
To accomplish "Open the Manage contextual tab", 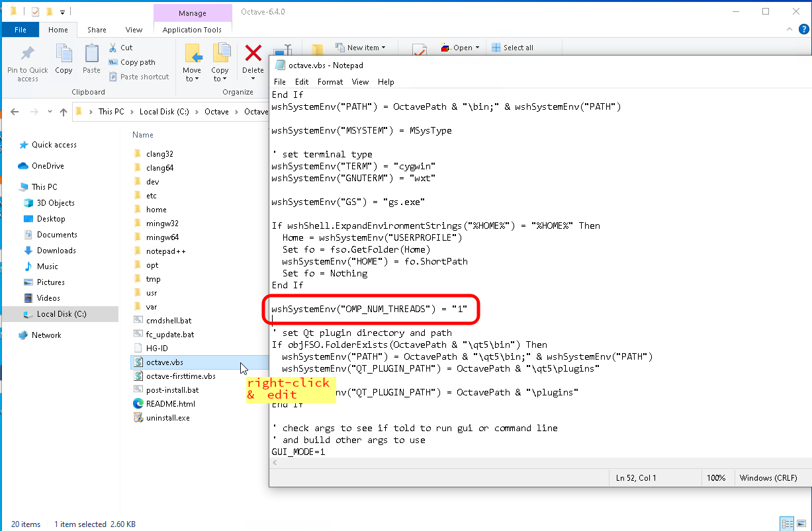I will pyautogui.click(x=192, y=13).
